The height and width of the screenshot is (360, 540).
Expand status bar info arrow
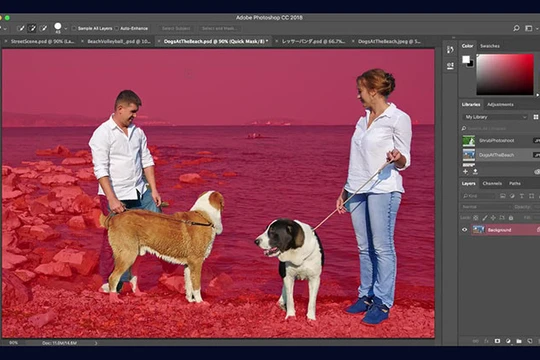96,343
